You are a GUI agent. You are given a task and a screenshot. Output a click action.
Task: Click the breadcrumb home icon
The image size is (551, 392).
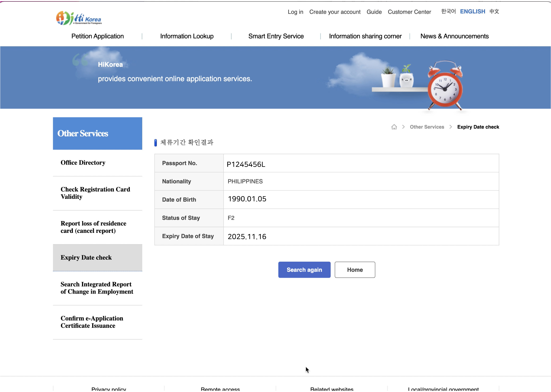(394, 127)
